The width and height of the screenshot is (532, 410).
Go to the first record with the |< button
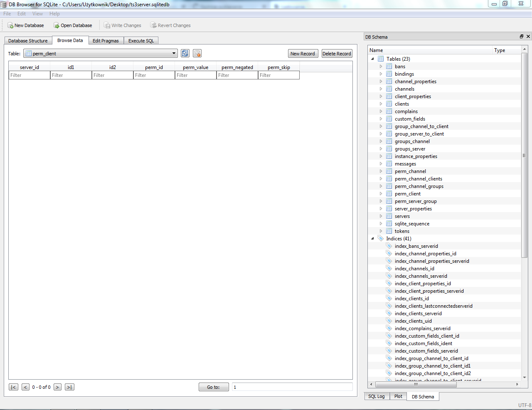13,387
